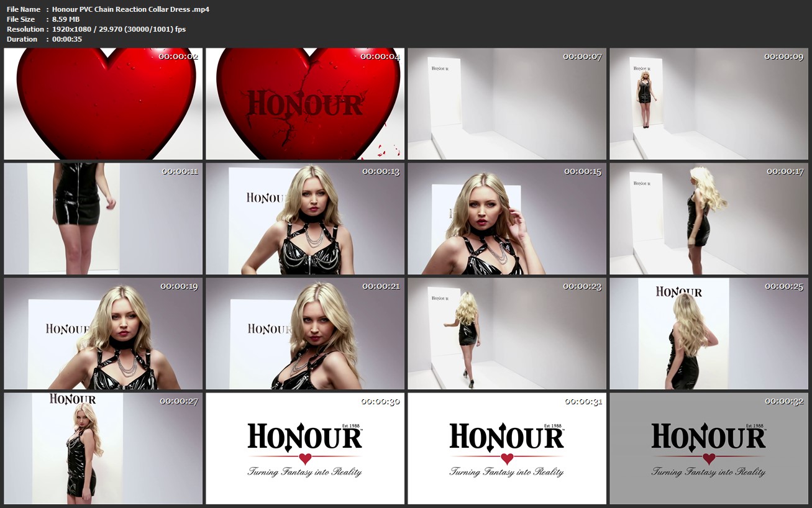812x508 pixels.
Task: Select the gray logo thumbnail stamped 00:00:32
Action: click(709, 448)
